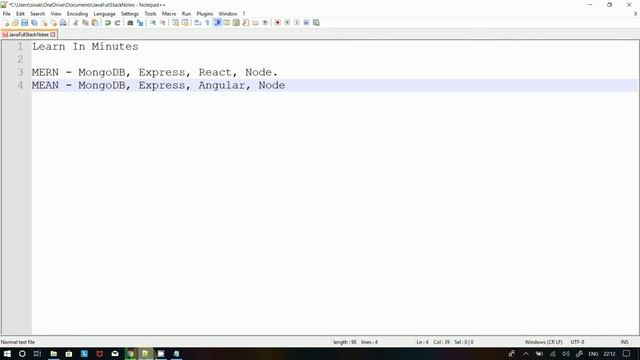Click the Copy toolbar icon
The image size is (640, 360).
pos(85,22)
